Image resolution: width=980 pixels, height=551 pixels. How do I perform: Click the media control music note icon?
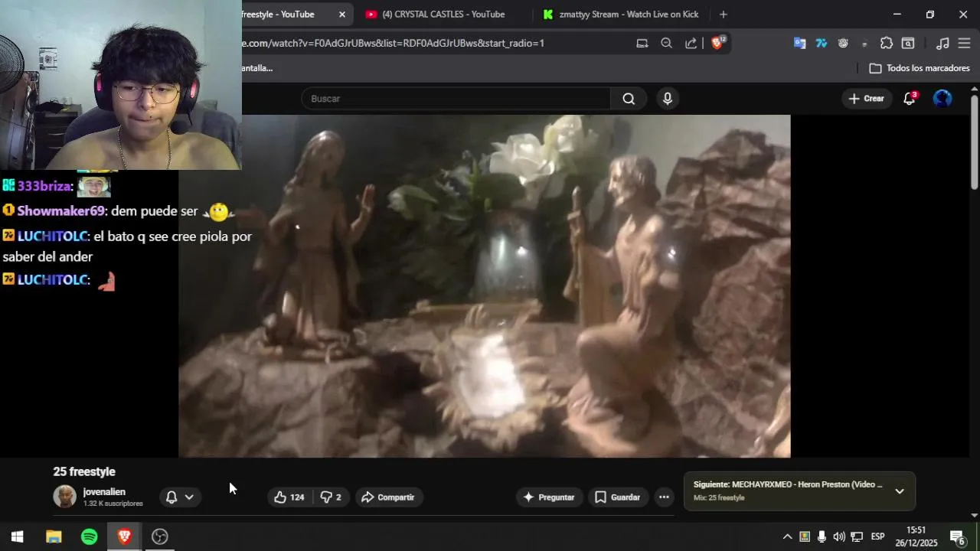click(943, 44)
